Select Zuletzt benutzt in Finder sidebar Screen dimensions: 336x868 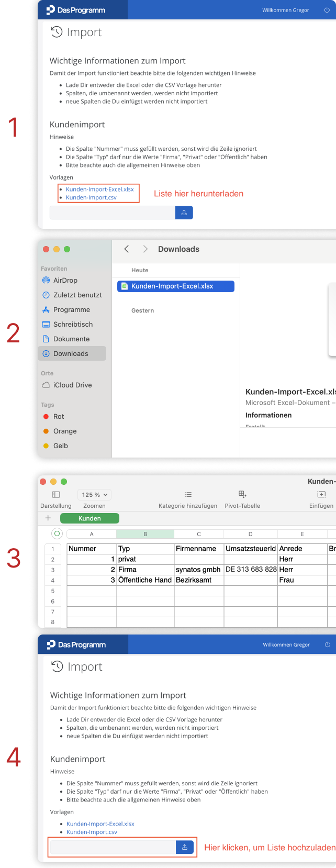tap(77, 295)
